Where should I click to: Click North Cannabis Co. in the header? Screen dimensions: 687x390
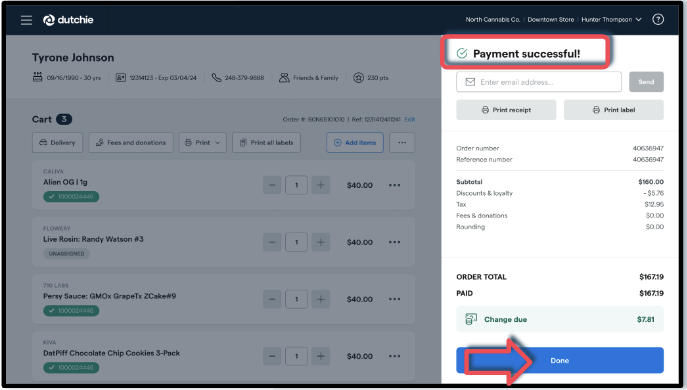[x=492, y=20]
